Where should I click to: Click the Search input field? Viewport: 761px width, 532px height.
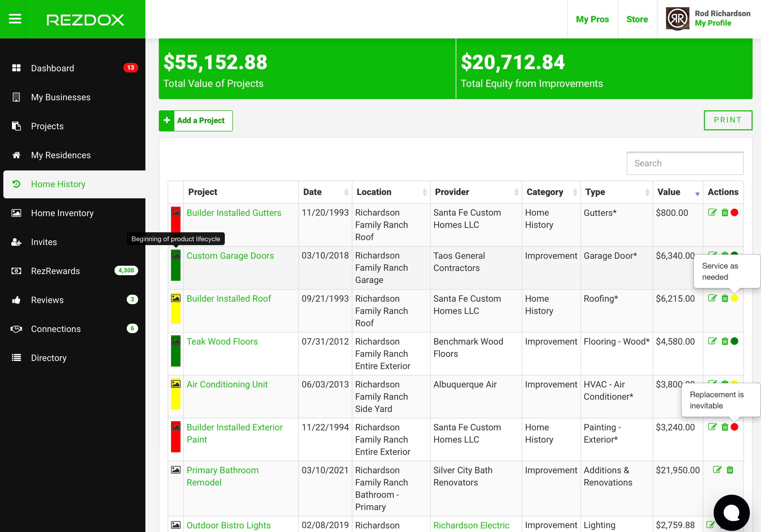(684, 163)
